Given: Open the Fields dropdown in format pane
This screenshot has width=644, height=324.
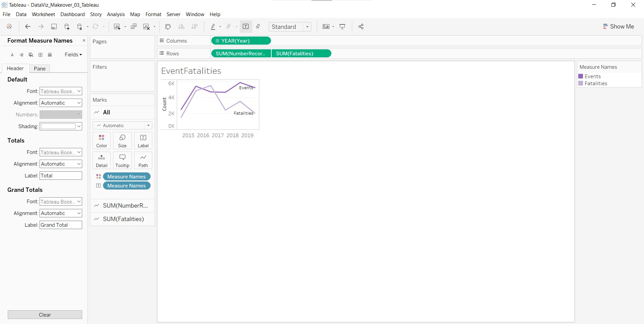Looking at the screenshot, I should click(73, 55).
